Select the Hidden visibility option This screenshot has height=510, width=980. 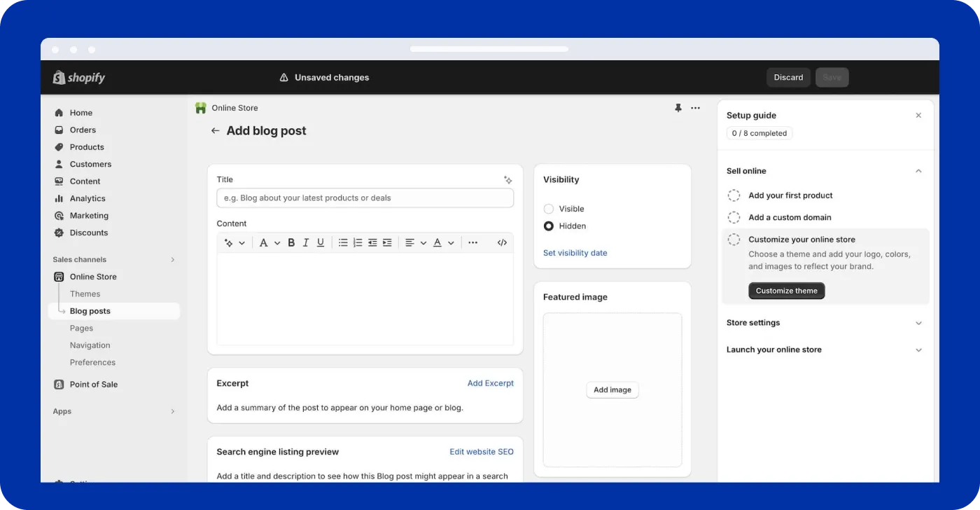click(549, 226)
